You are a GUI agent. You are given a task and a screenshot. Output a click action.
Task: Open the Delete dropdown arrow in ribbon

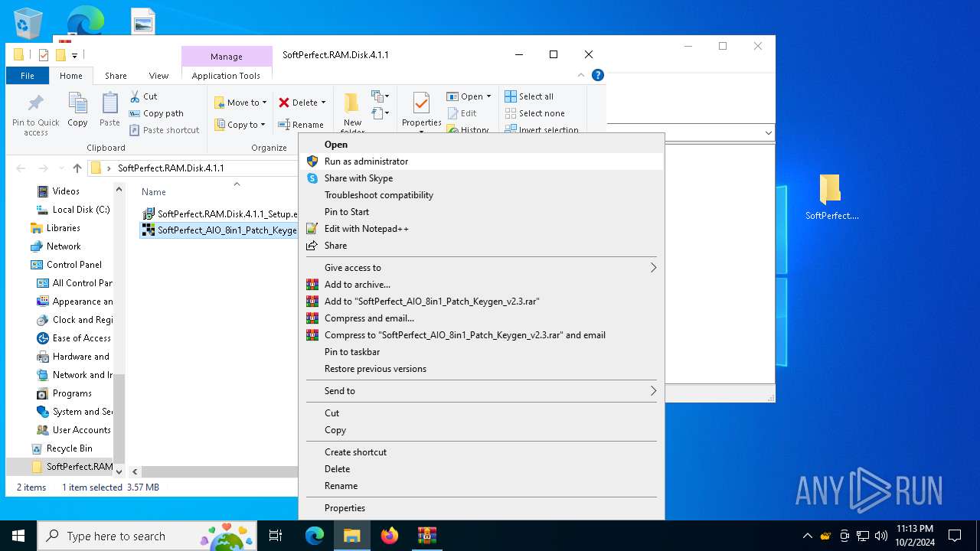point(323,103)
